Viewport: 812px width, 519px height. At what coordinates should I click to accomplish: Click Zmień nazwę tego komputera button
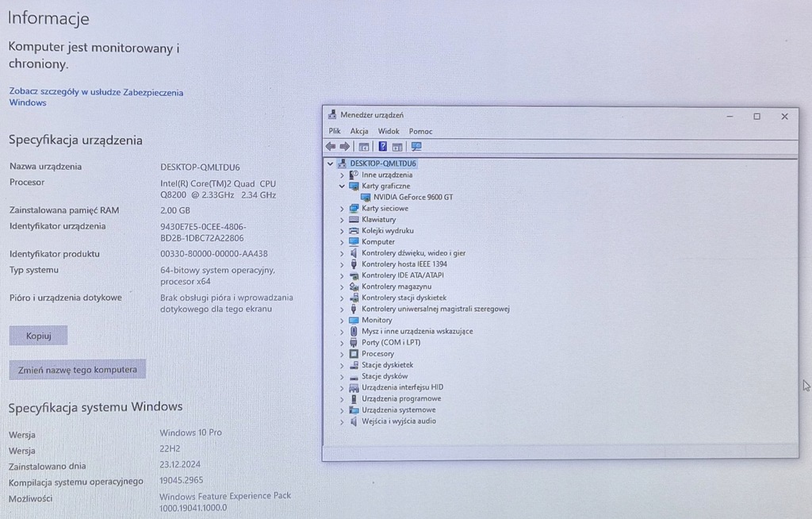(77, 370)
